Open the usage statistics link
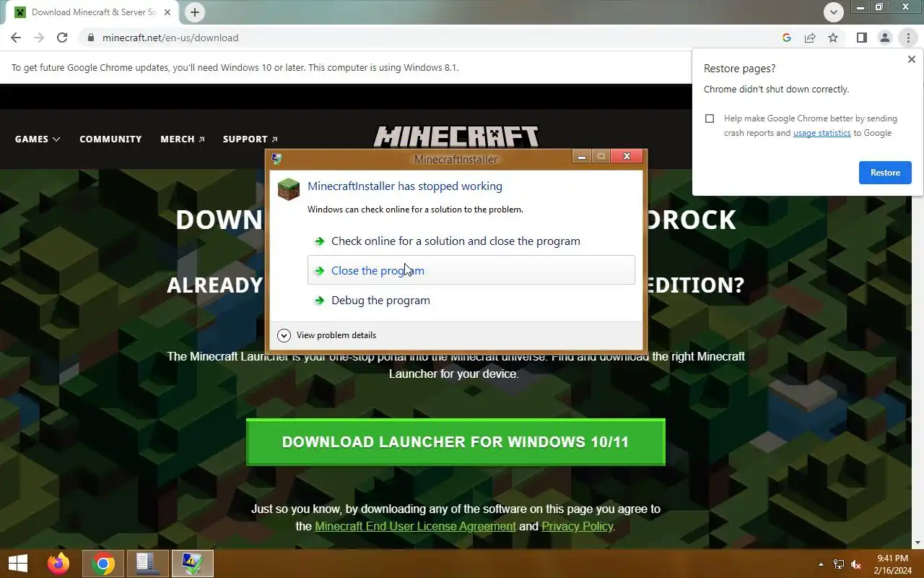Viewport: 924px width, 578px height. tap(821, 133)
